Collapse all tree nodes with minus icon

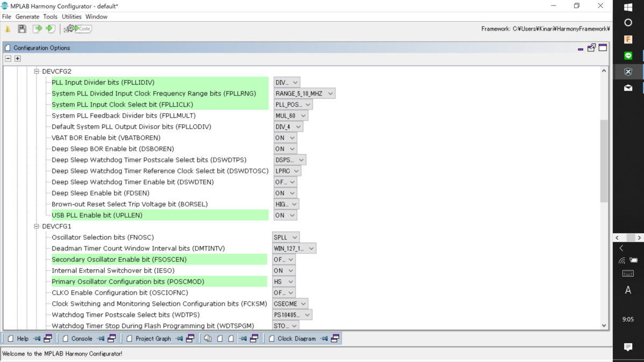[x=8, y=58]
